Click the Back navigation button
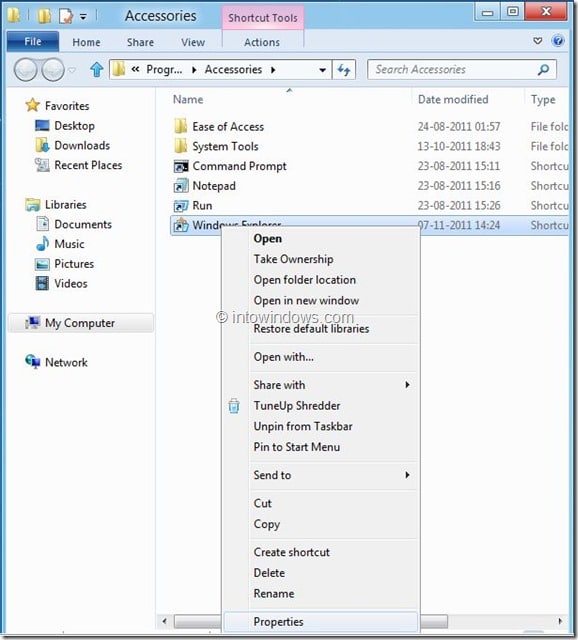This screenshot has width=578, height=640. (x=26, y=70)
